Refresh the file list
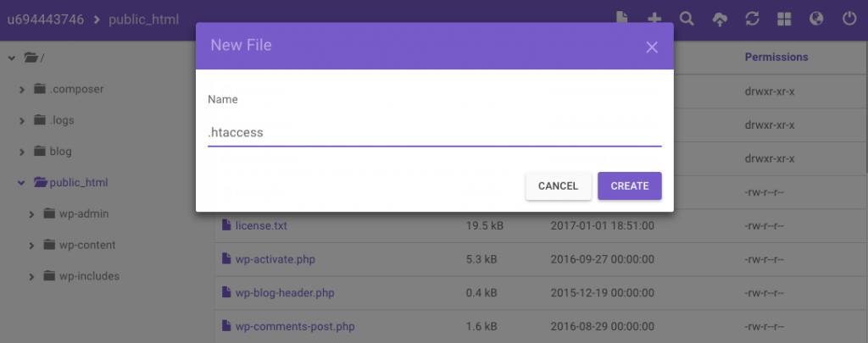868x343 pixels. click(x=751, y=19)
